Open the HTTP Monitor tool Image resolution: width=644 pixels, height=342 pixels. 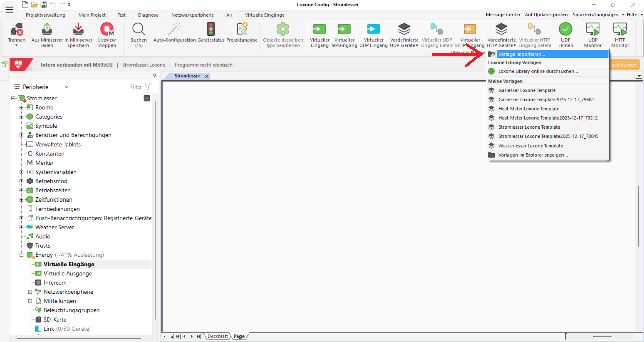[620, 30]
